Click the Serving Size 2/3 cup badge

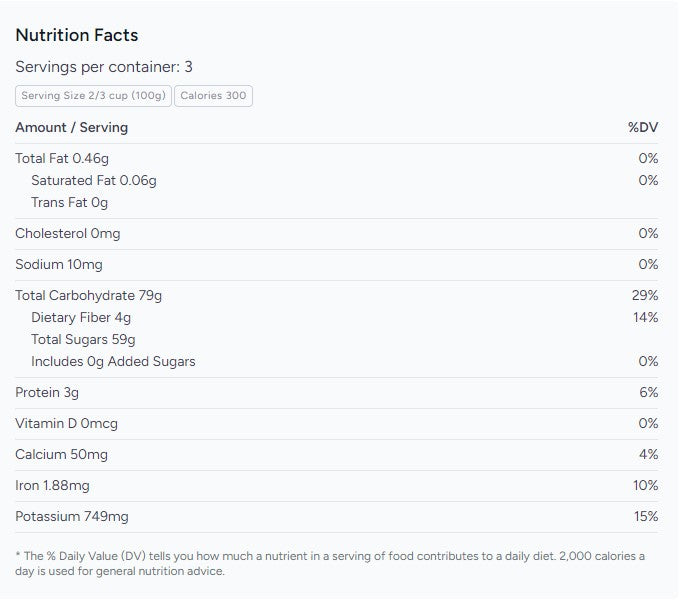coord(93,96)
